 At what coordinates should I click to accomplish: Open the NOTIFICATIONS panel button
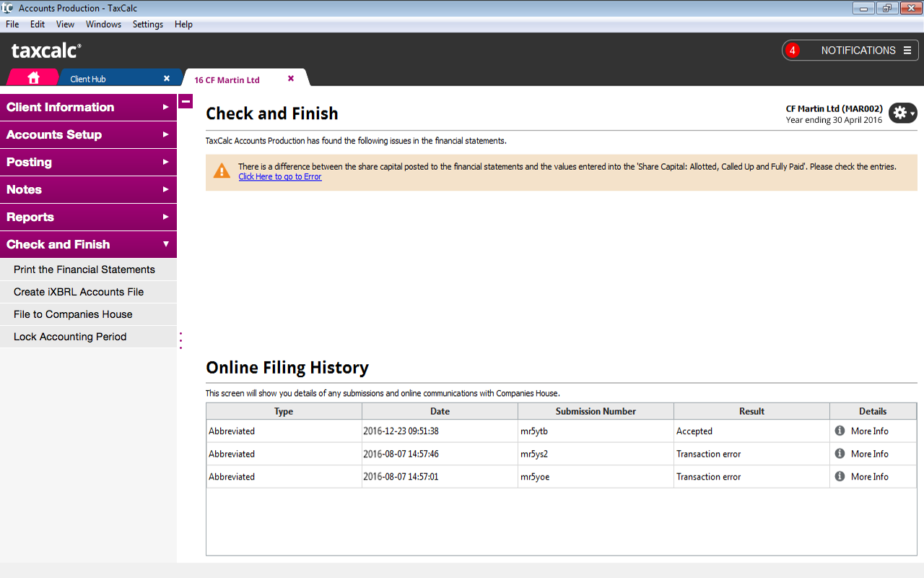tap(850, 51)
